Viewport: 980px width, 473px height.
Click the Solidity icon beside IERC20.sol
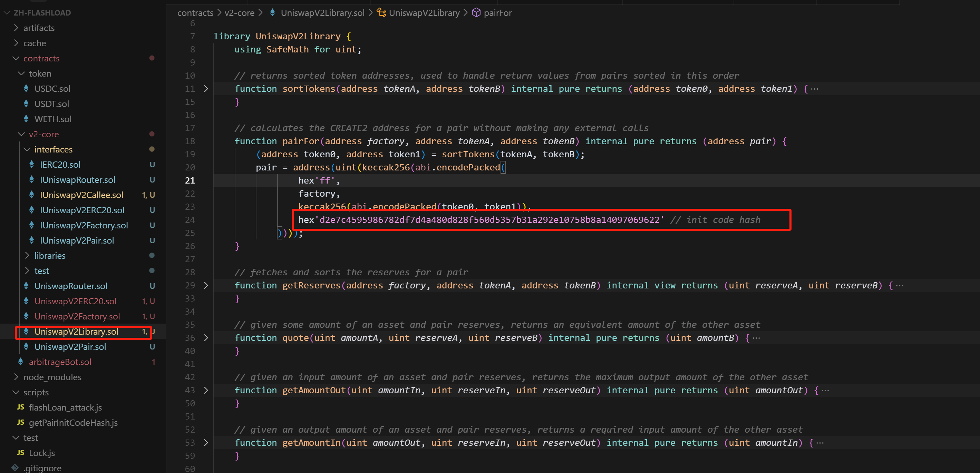pyautogui.click(x=31, y=164)
